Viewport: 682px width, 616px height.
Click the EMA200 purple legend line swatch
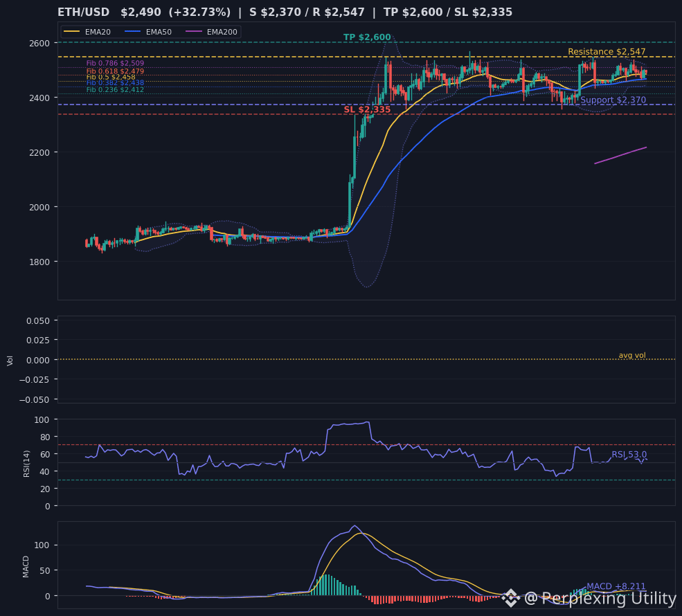194,32
